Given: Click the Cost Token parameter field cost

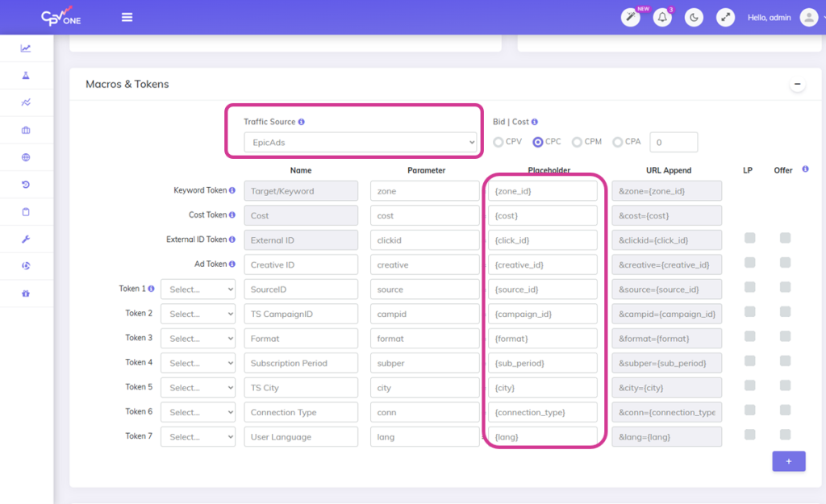Looking at the screenshot, I should pyautogui.click(x=424, y=215).
